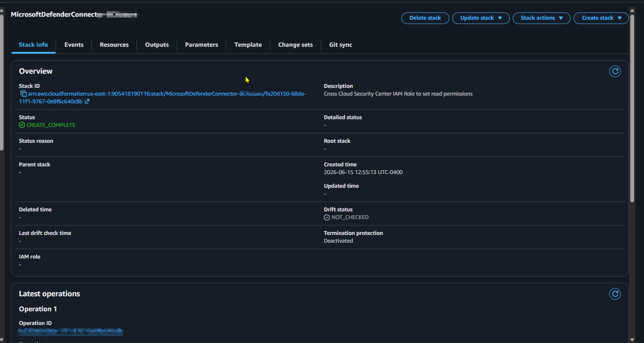Screen dimensions: 644x343
Task: View the Outputs tab
Action: (157, 45)
